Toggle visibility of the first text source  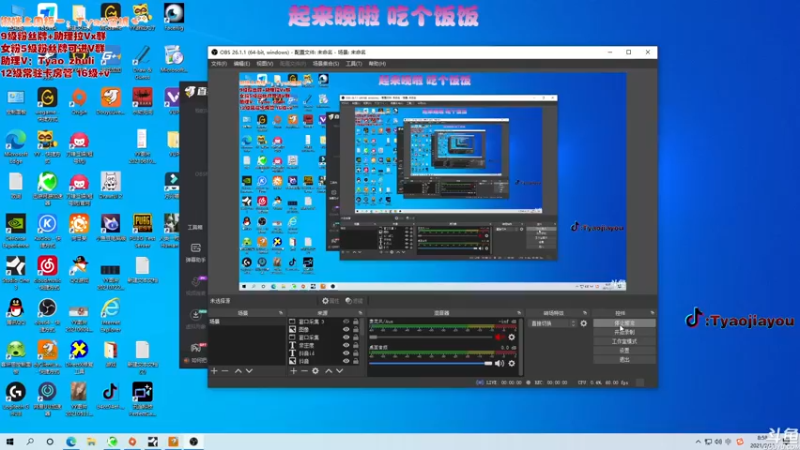point(346,345)
